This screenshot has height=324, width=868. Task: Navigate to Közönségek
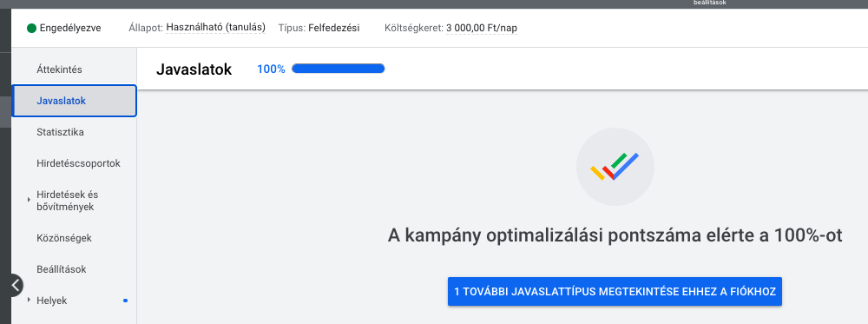[x=63, y=238]
